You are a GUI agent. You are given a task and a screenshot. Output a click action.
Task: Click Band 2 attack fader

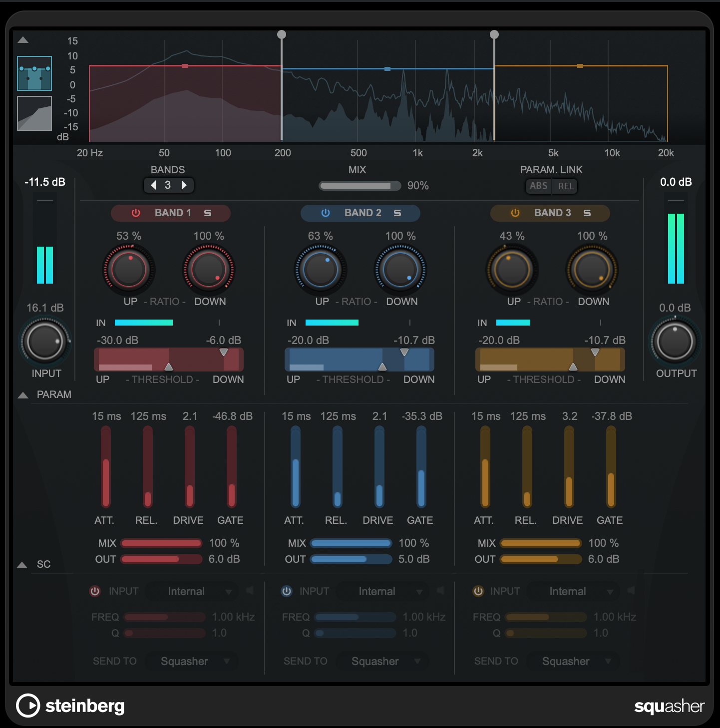296,467
